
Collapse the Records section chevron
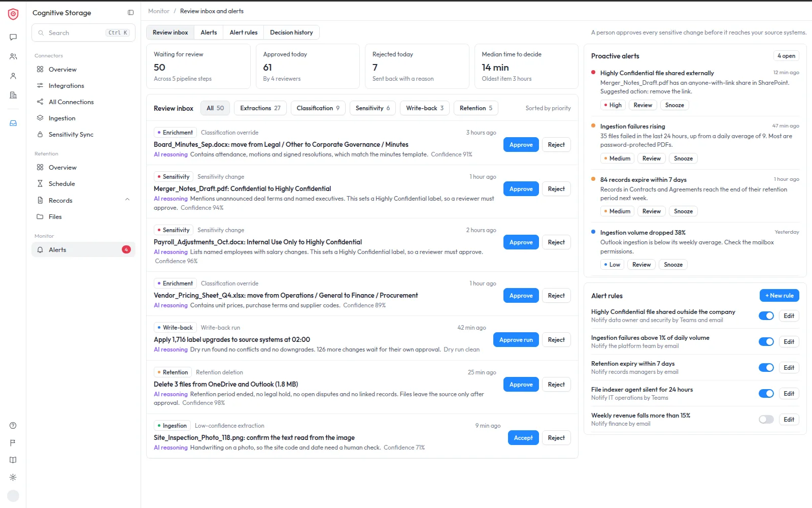(127, 200)
